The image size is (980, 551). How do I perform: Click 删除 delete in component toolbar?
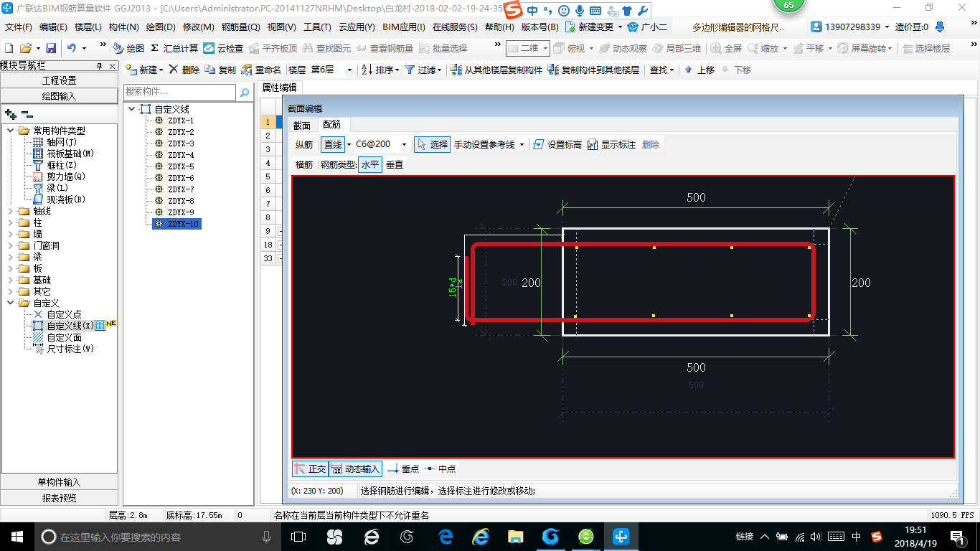[x=184, y=70]
